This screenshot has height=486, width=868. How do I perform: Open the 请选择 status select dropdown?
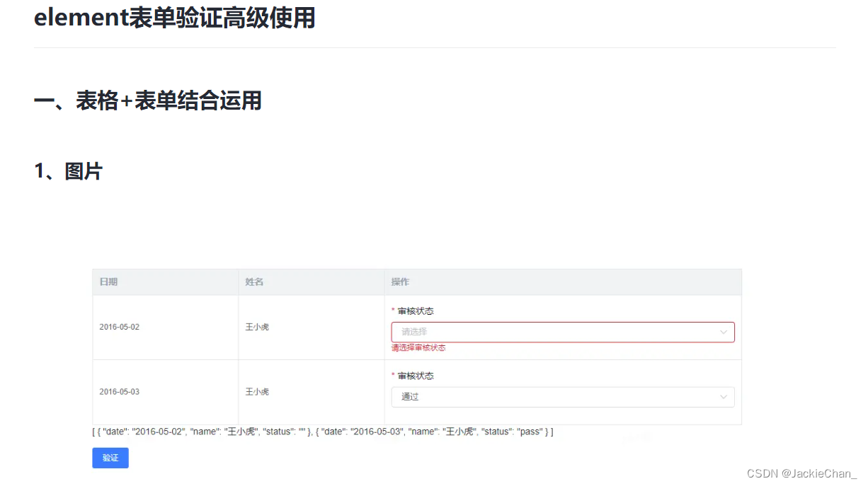click(x=563, y=331)
